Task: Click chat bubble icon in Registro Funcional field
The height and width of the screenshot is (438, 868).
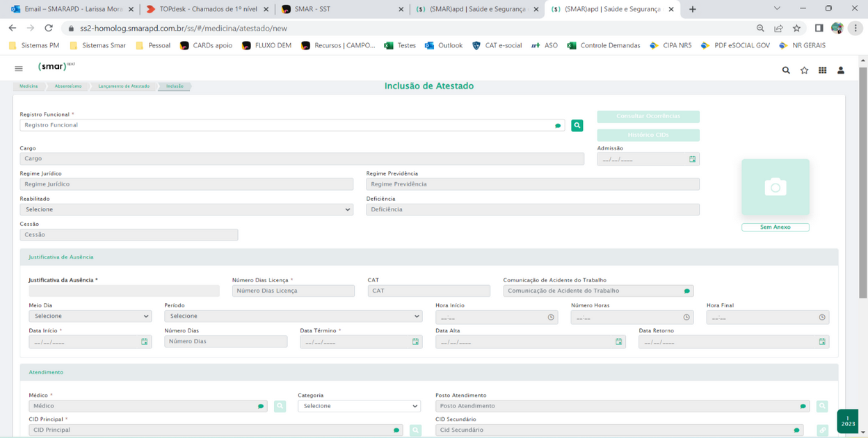Action: [x=558, y=126]
